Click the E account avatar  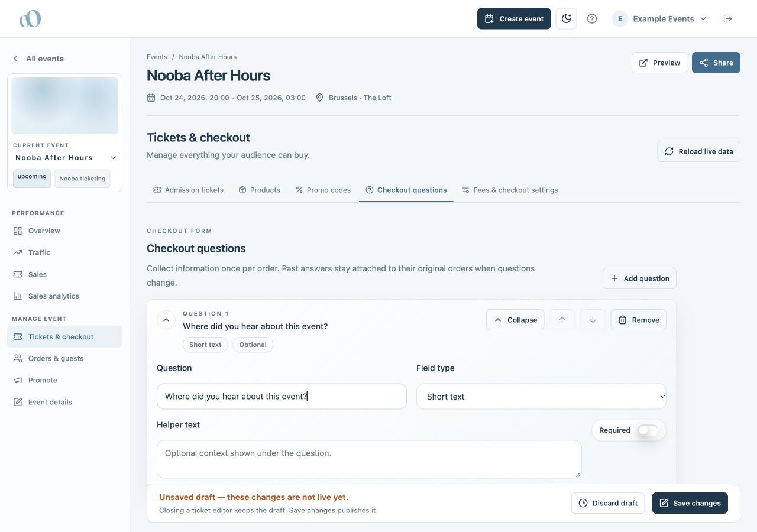[620, 19]
